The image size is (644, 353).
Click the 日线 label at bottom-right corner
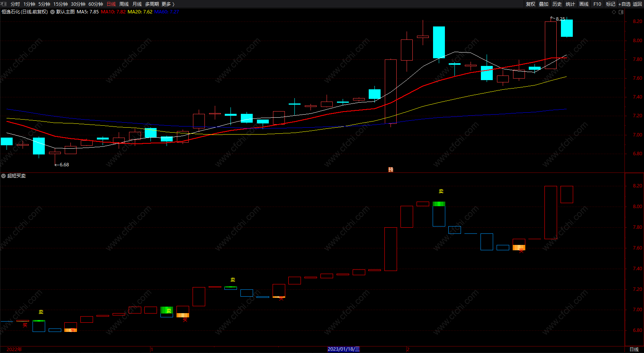[634, 349]
